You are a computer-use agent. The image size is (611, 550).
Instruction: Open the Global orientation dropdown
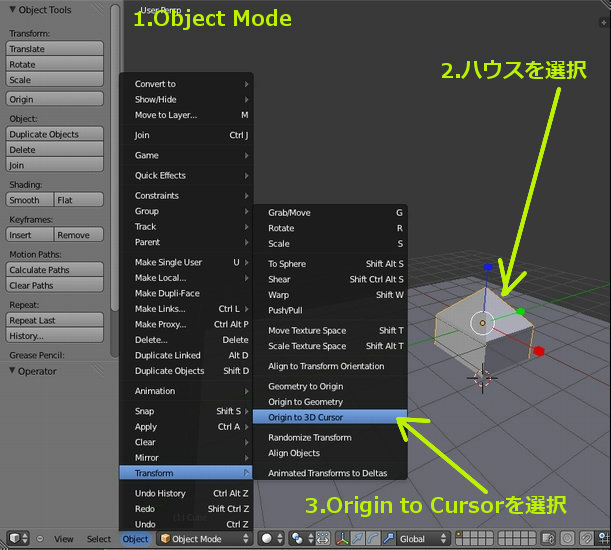point(423,538)
